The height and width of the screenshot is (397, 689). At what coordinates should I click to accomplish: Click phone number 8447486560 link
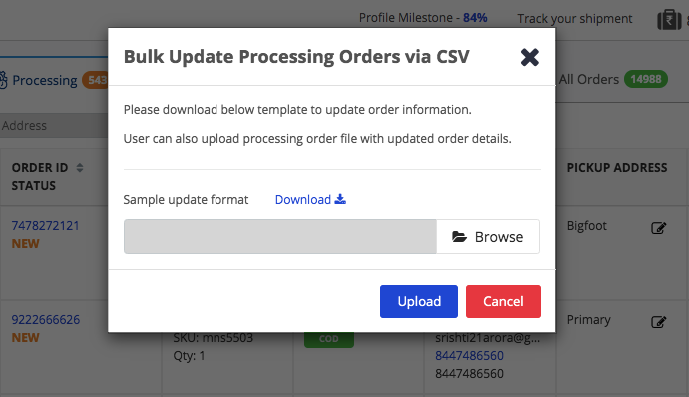tap(469, 356)
